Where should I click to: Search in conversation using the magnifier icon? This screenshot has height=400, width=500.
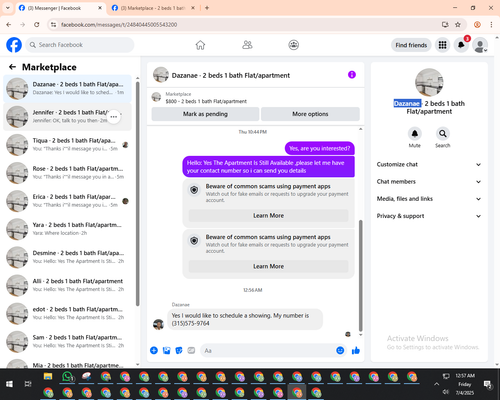(443, 134)
